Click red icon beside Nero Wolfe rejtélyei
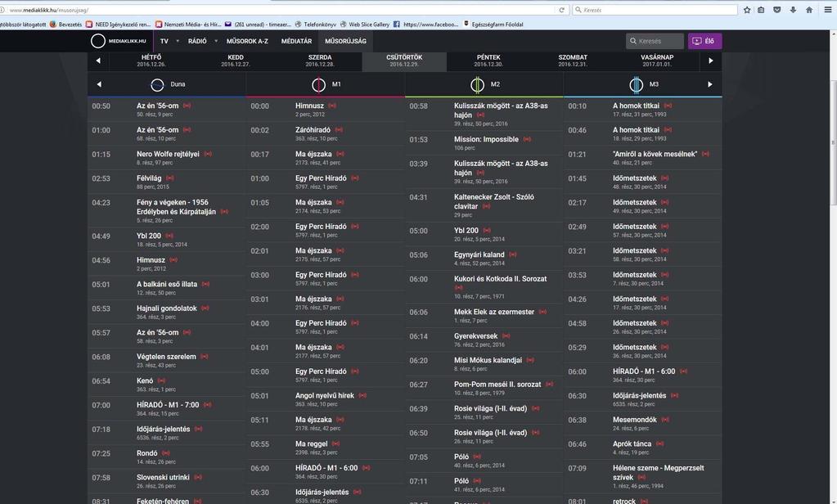Image resolution: width=837 pixels, height=504 pixels. click(x=208, y=155)
